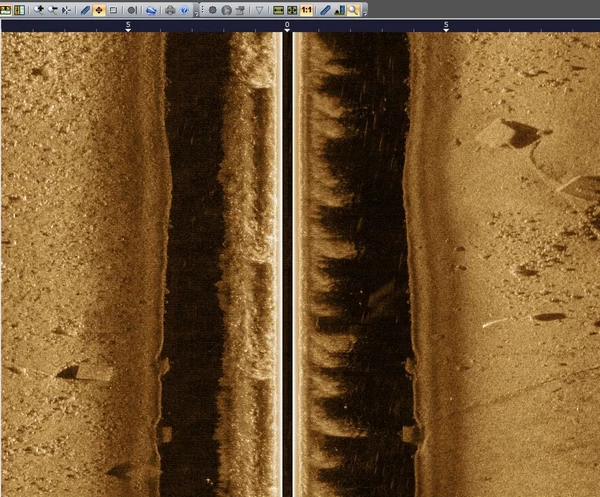Click the record circle button
Image resolution: width=600 pixels, height=497 pixels.
[x=213, y=10]
